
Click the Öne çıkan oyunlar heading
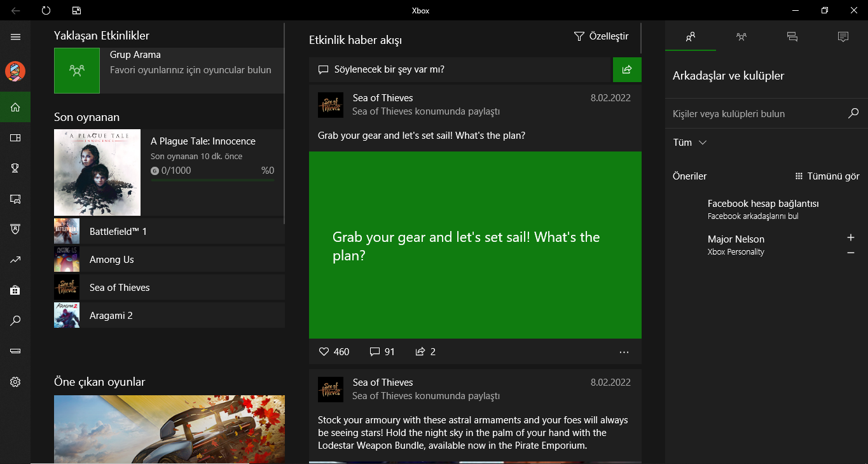point(99,382)
